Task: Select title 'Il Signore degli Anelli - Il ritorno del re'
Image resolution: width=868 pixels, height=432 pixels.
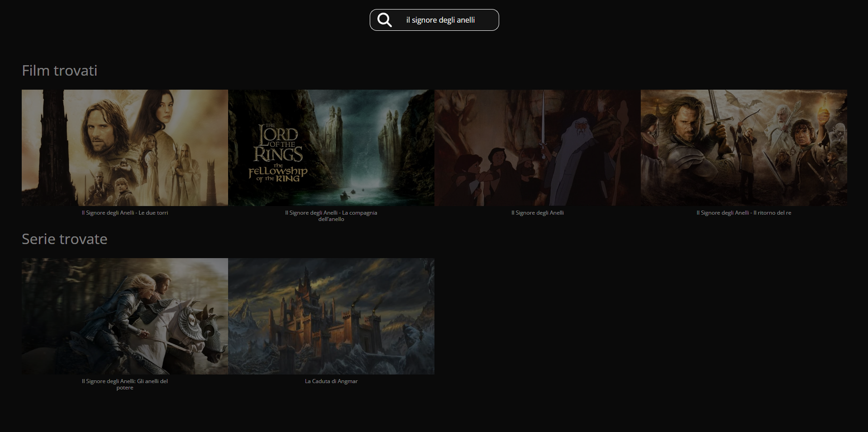Action: point(744,213)
